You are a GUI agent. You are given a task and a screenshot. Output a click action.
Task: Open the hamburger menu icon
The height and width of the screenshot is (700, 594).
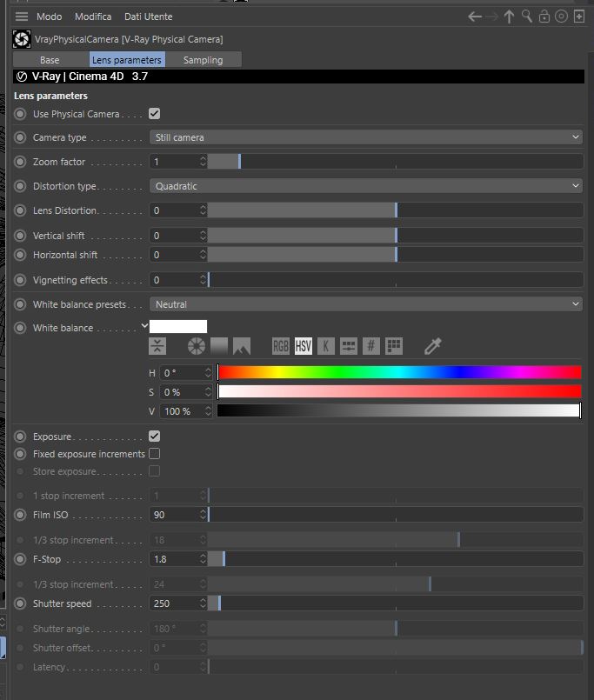coord(22,17)
